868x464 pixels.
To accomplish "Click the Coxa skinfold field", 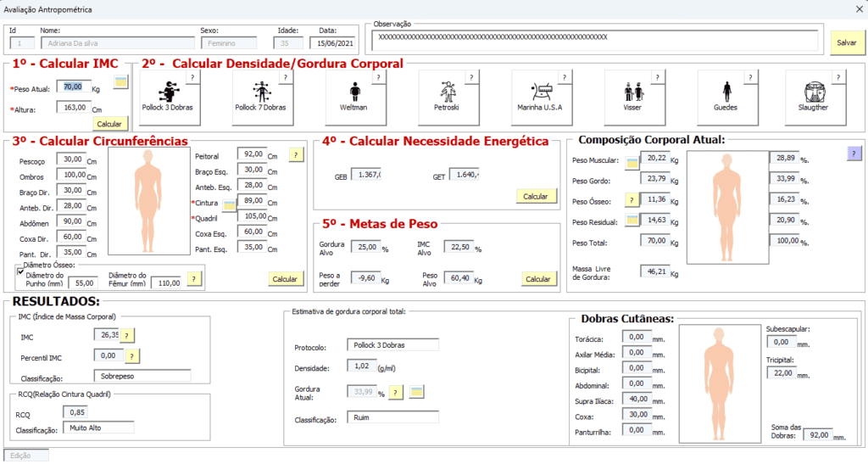I will point(637,415).
